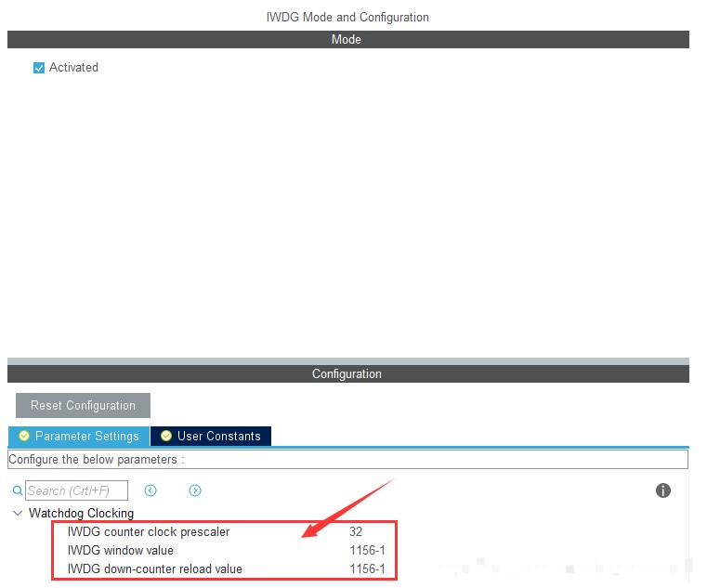Click the Configuration section header bar
Viewport: 707px width, 588px height.
coord(347,373)
